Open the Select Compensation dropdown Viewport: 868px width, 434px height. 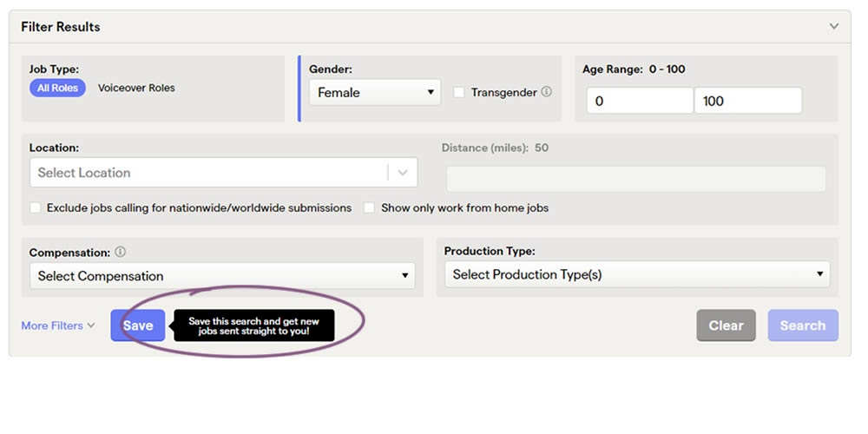(x=222, y=276)
